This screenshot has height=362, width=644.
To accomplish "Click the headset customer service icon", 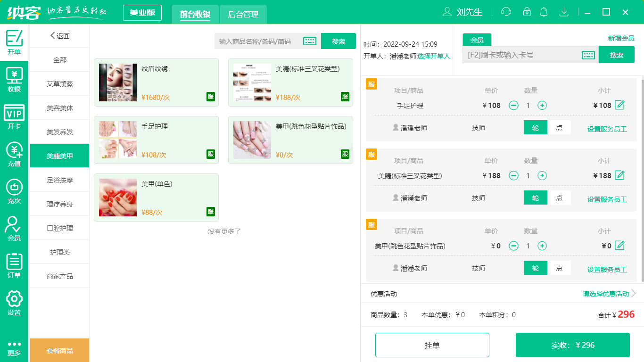I will pos(506,11).
